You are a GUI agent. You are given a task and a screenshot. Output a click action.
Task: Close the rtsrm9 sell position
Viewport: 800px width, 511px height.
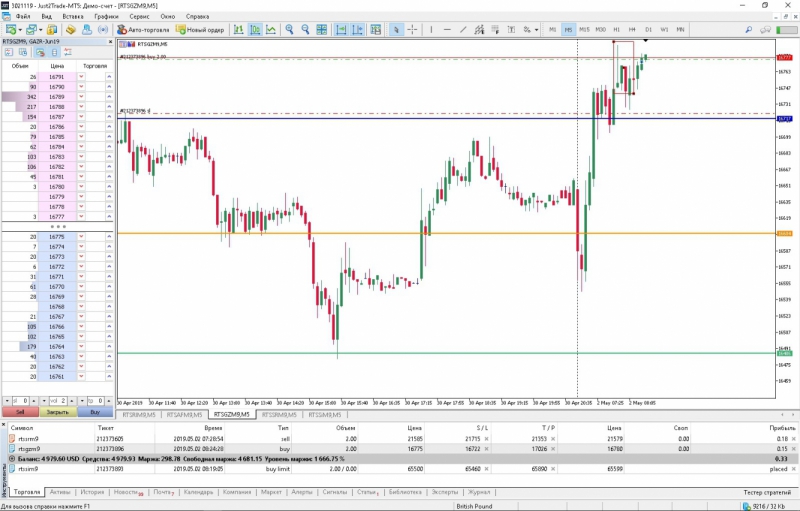793,439
